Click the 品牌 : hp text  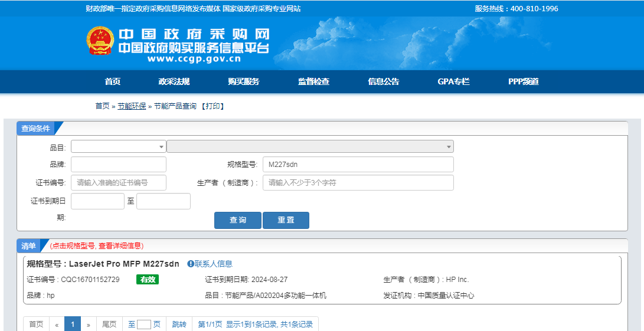click(x=41, y=295)
